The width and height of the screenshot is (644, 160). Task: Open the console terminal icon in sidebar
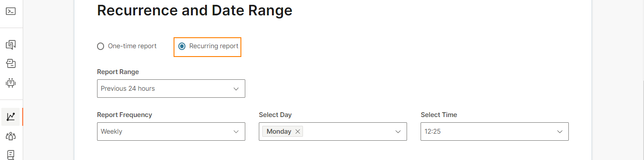click(x=11, y=11)
